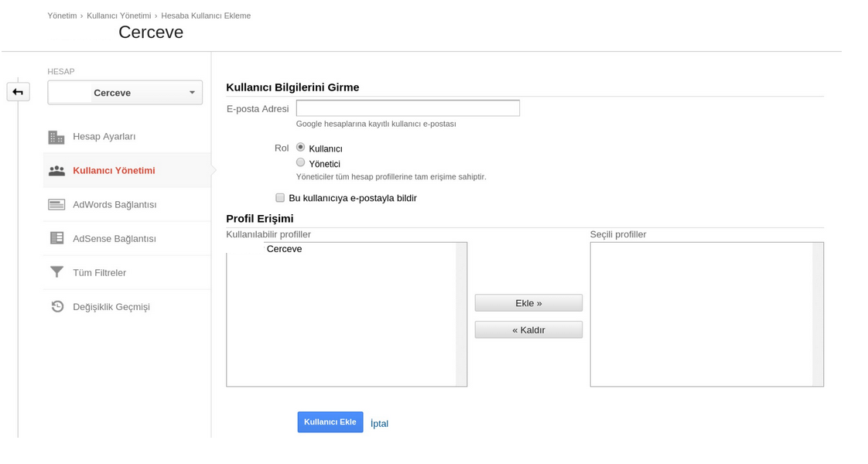
Task: Click the Hesap Ayarları building icon
Action: [x=56, y=137]
